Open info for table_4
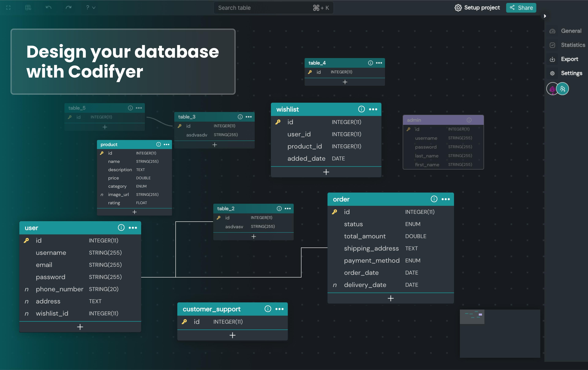The image size is (588, 370). pyautogui.click(x=370, y=63)
